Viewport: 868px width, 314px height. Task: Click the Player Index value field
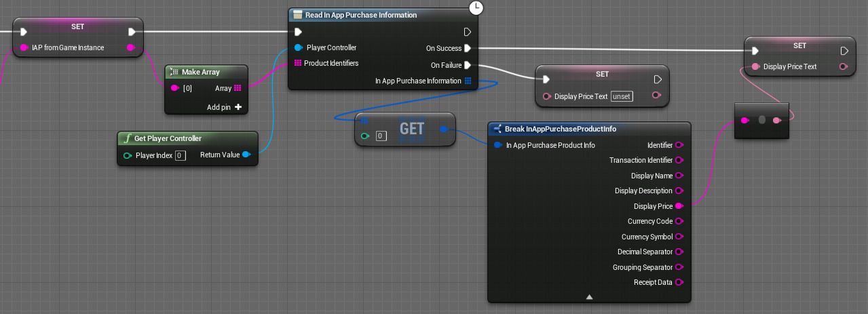pyautogui.click(x=180, y=155)
